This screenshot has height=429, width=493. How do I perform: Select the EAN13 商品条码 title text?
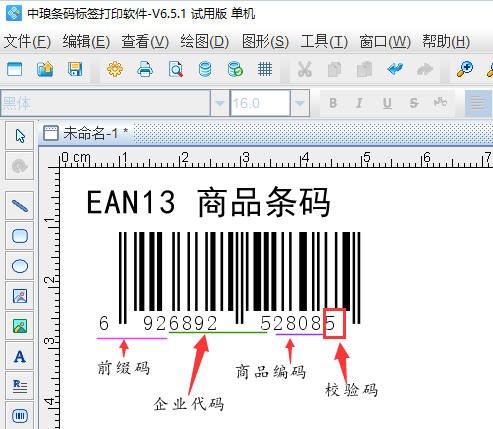[208, 202]
